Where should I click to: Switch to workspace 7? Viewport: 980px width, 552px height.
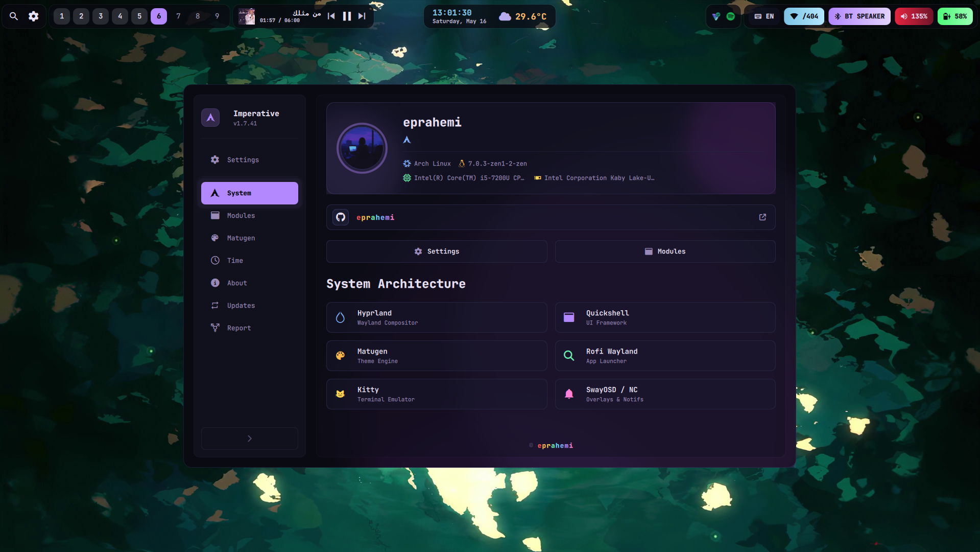pyautogui.click(x=178, y=16)
